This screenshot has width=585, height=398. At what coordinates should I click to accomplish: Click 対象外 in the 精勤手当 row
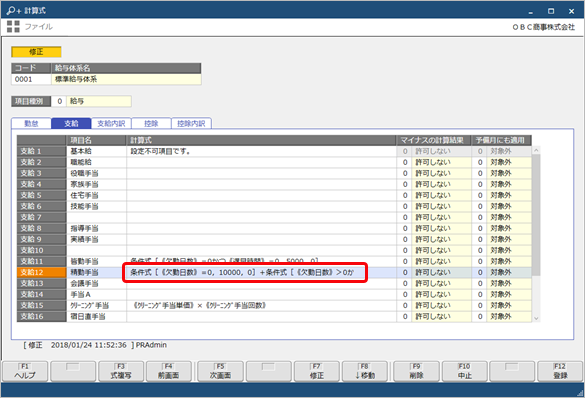509,272
